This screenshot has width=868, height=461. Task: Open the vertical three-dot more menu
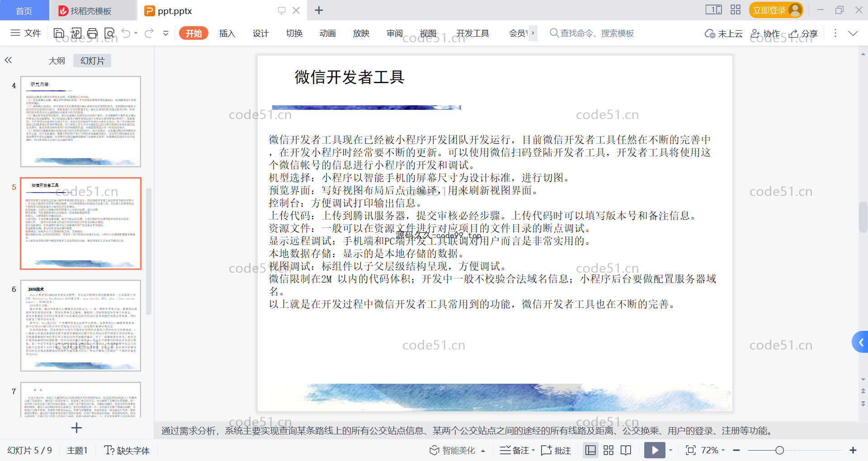835,33
